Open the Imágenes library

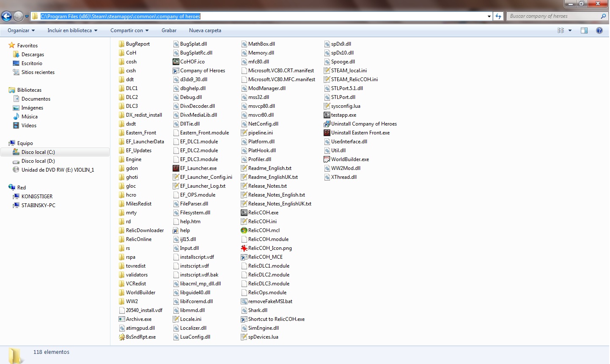coord(32,108)
